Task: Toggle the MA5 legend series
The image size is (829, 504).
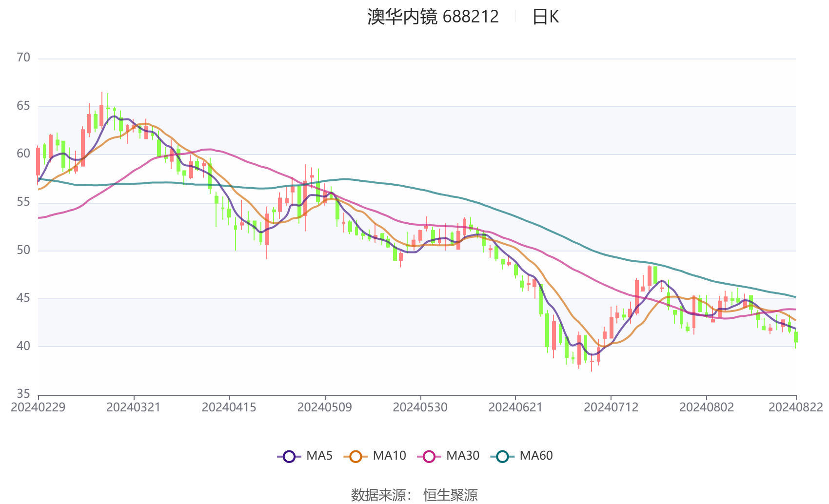Action: [305, 456]
